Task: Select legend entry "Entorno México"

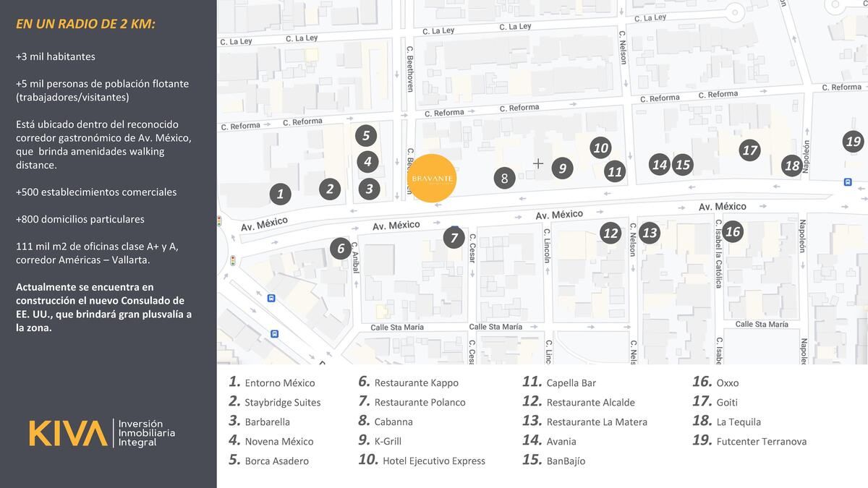Action: pos(272,382)
